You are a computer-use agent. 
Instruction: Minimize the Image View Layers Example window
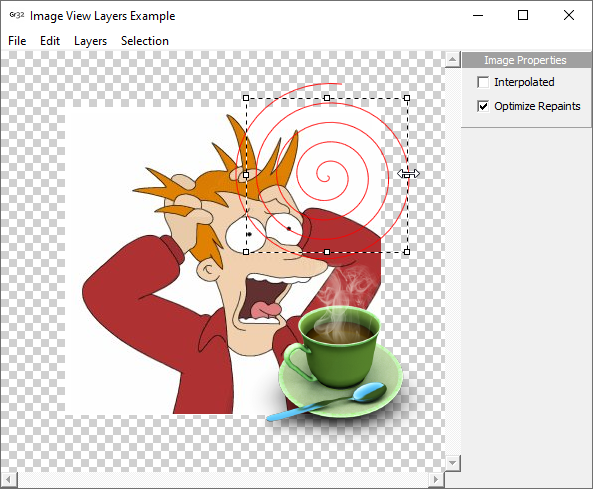point(478,16)
